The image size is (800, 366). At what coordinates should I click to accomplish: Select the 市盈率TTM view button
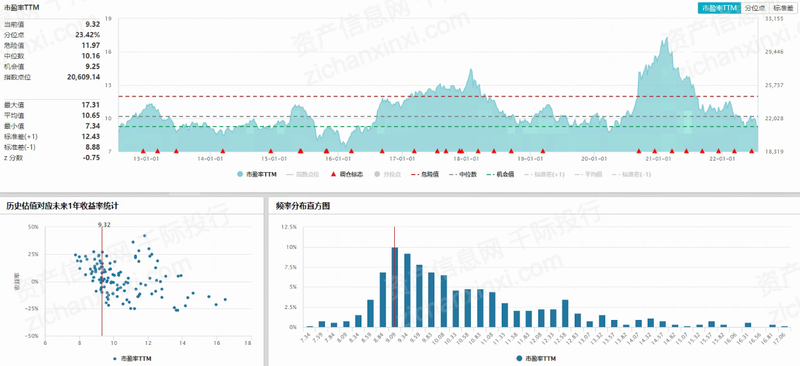(719, 8)
